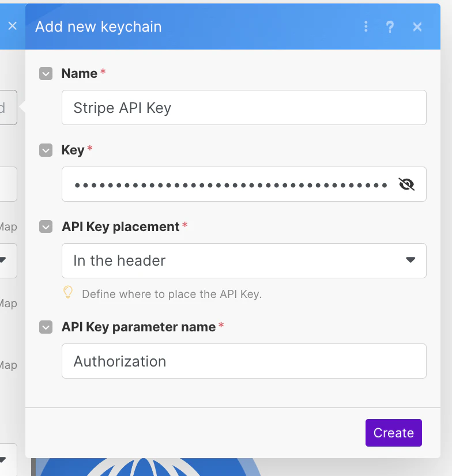Viewport: 452px width, 476px height.
Task: Toggle the chevron checkbox beside API Key placement
Action: click(46, 226)
